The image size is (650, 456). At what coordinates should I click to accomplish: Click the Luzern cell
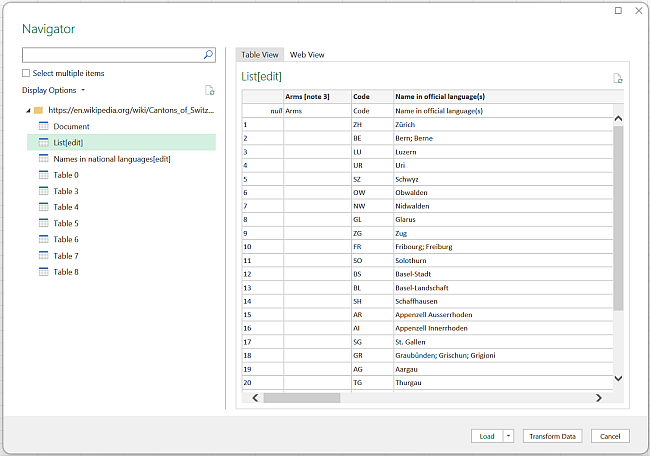tap(503, 152)
